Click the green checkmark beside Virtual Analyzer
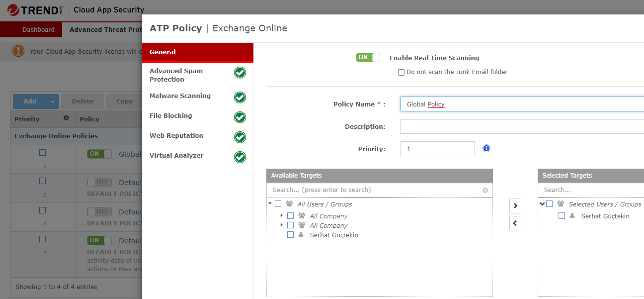Viewport: 644px width, 299px height. [240, 157]
